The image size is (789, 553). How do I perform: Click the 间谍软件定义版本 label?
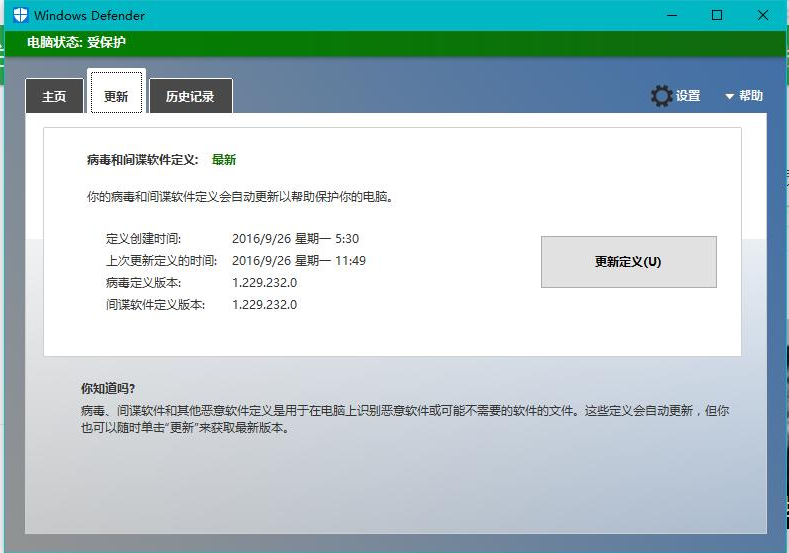tap(155, 305)
